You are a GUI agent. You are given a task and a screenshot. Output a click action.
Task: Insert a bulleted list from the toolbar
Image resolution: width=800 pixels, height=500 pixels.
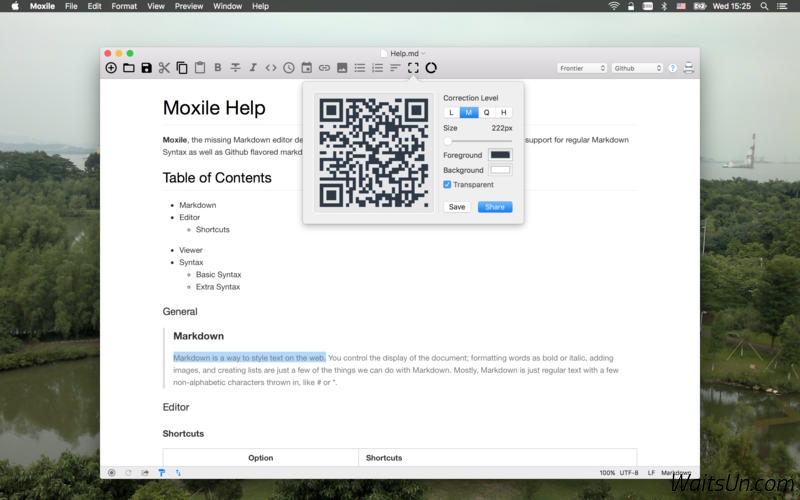[360, 68]
